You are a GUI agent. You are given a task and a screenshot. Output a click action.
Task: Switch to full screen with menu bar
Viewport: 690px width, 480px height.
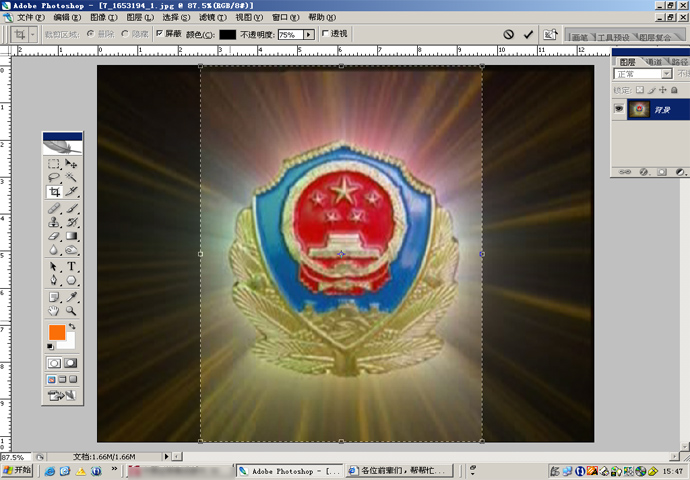click(x=62, y=379)
